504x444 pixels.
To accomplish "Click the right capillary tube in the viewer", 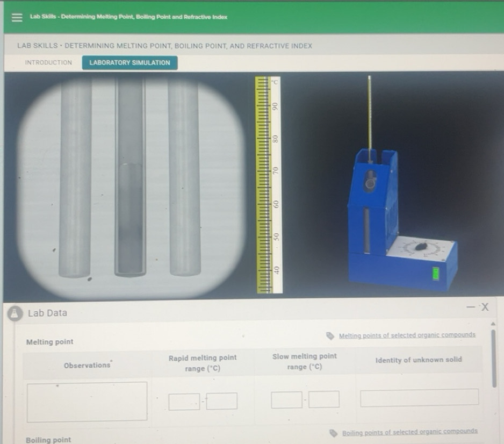I will (184, 178).
